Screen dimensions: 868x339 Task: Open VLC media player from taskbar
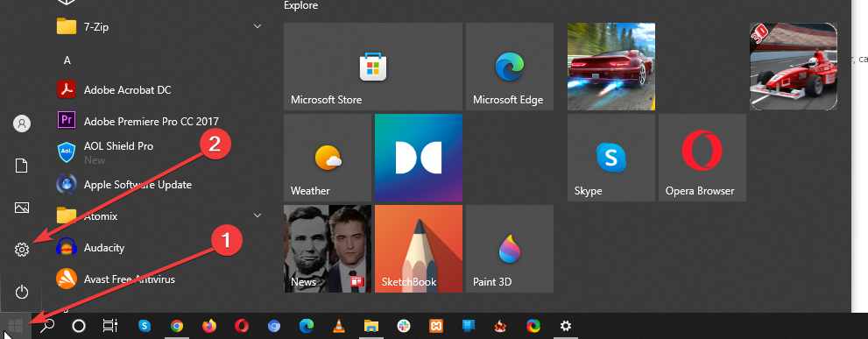(x=339, y=326)
